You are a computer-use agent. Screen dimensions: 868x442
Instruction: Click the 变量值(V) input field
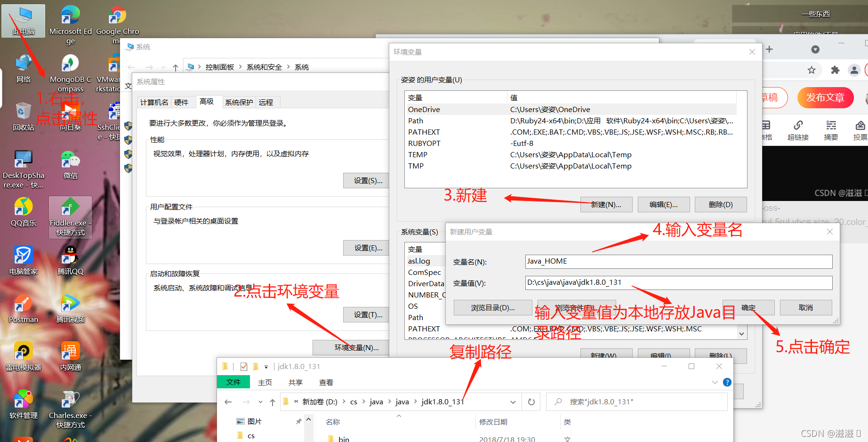[x=679, y=283]
